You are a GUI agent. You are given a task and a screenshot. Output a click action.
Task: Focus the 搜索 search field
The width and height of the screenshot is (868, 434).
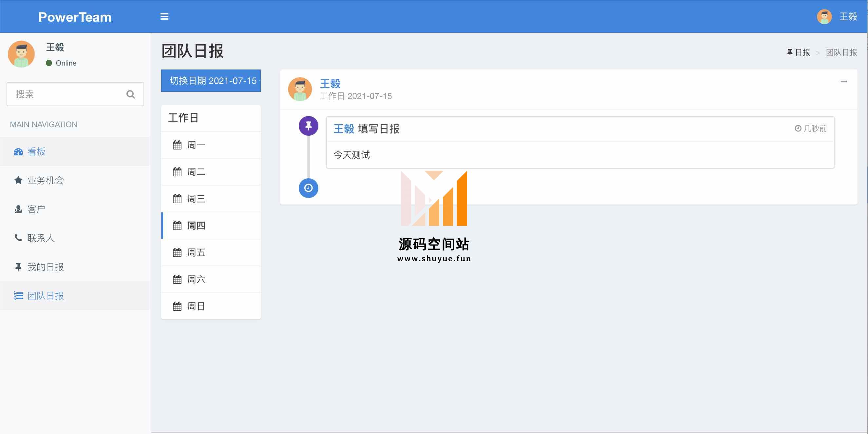75,94
